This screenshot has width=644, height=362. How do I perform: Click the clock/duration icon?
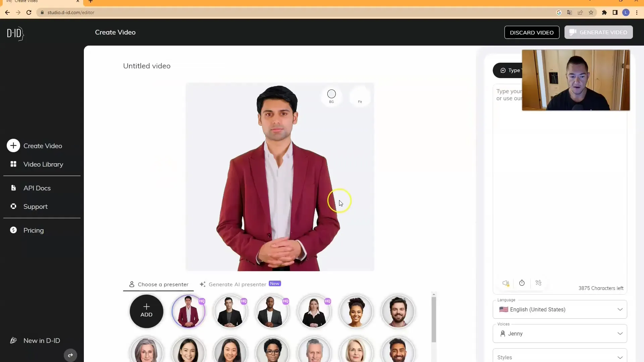coord(522,283)
